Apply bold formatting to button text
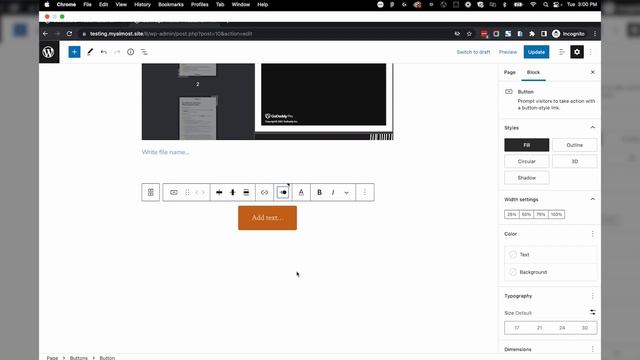This screenshot has height=360, width=640. [320, 192]
